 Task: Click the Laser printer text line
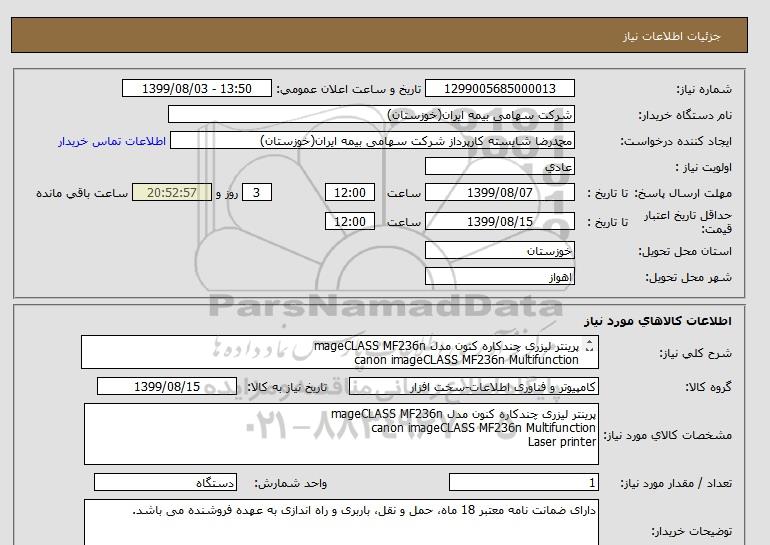click(x=562, y=442)
